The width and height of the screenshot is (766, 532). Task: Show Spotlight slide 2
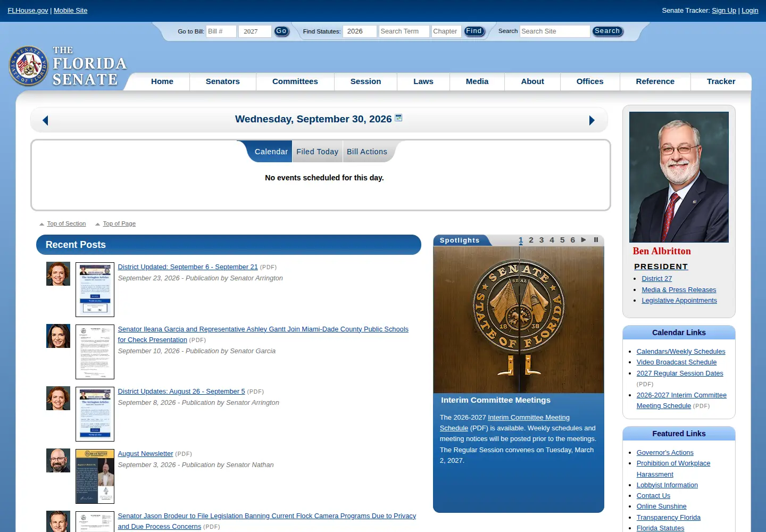531,240
